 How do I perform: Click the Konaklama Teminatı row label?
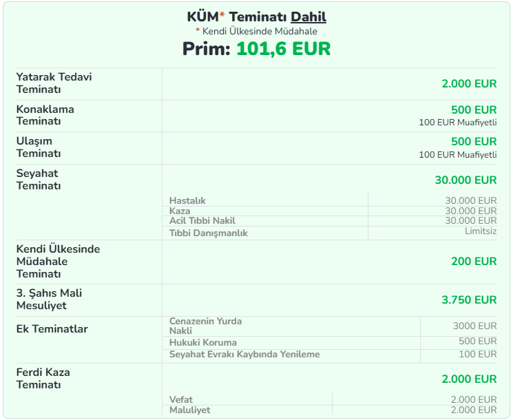pyautogui.click(x=45, y=115)
